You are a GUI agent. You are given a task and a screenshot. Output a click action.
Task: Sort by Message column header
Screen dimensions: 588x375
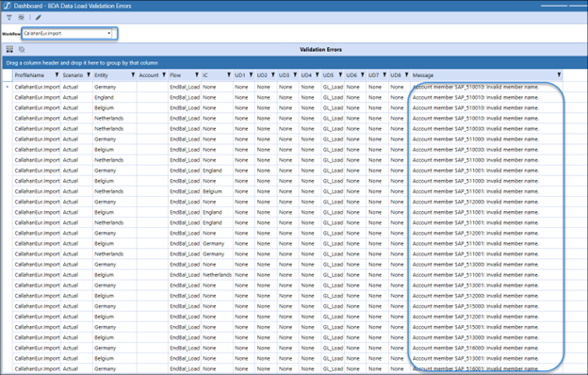(x=423, y=75)
